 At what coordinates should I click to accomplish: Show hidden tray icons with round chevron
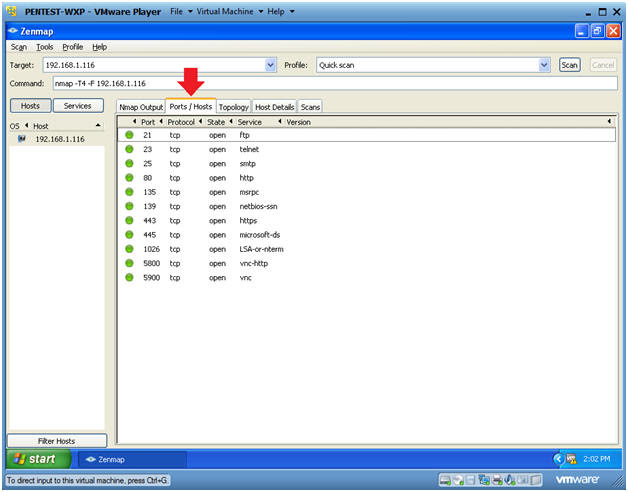558,459
